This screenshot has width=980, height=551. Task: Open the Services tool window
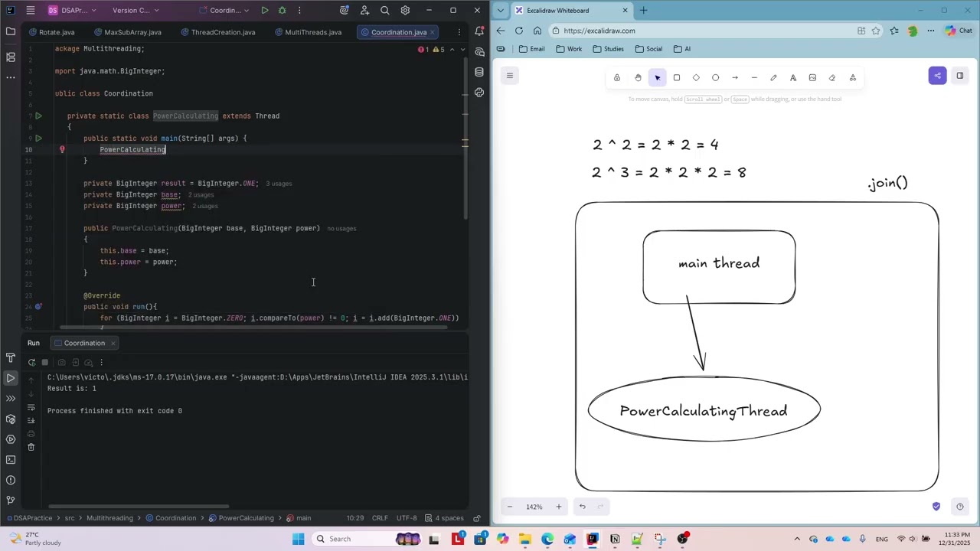(11, 439)
